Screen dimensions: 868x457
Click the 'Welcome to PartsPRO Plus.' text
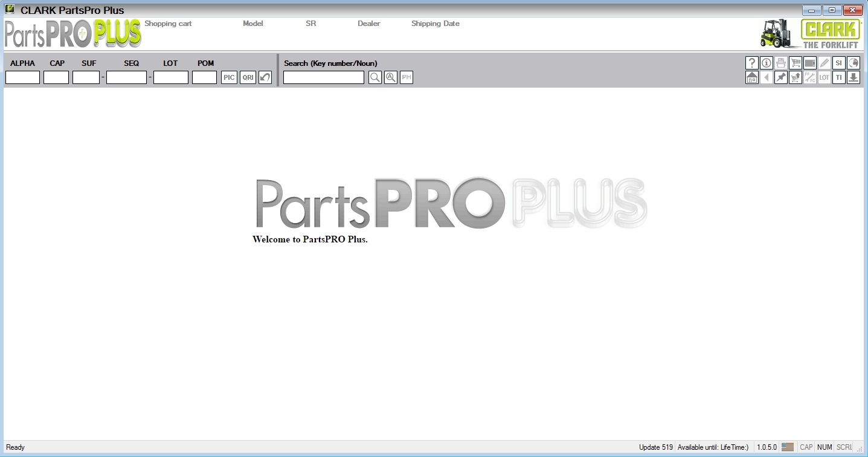click(310, 239)
